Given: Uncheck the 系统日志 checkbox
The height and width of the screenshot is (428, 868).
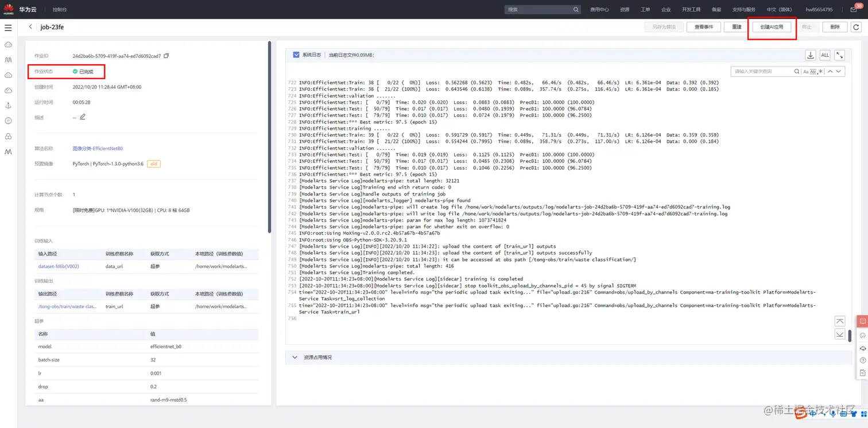Looking at the screenshot, I should click(x=296, y=55).
